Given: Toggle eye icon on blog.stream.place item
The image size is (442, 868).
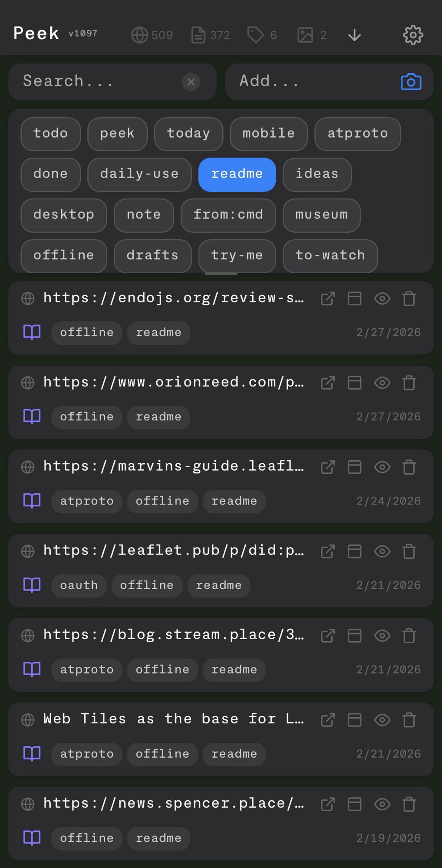Looking at the screenshot, I should tap(382, 636).
